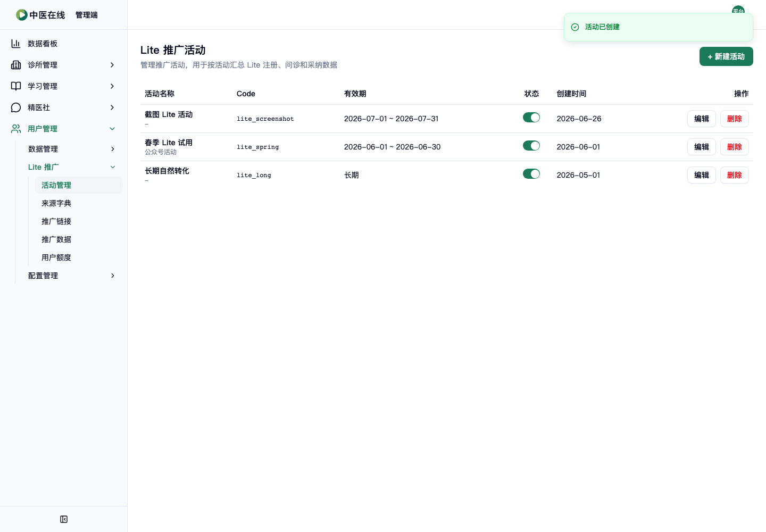Click the lite_screenshot code cell
Image resolution: width=766 pixels, height=532 pixels.
265,119
